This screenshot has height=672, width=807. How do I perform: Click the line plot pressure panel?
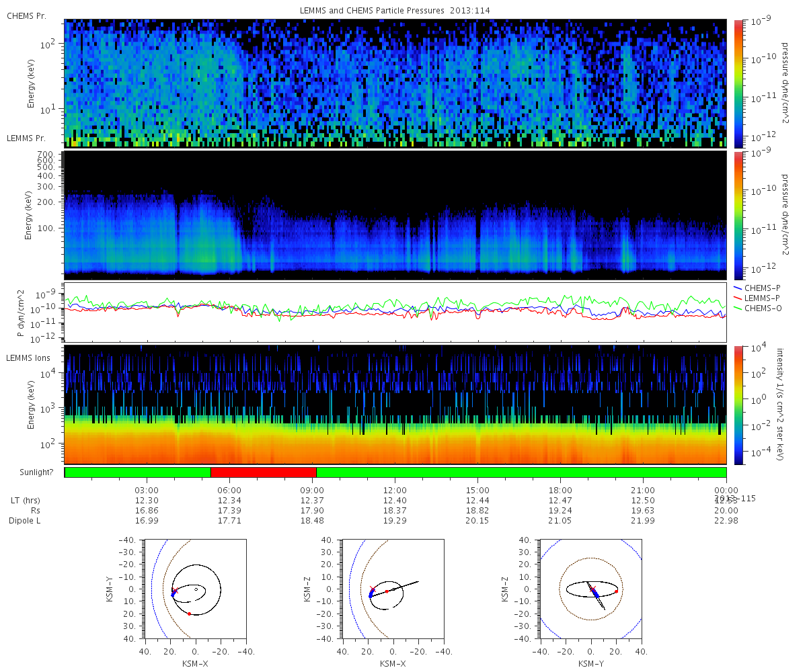(395, 312)
